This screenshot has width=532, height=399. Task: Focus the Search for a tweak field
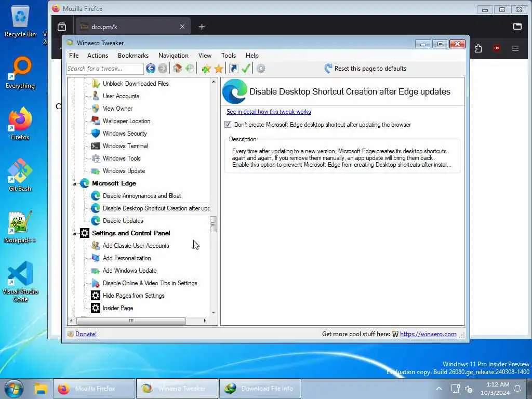[x=105, y=69]
